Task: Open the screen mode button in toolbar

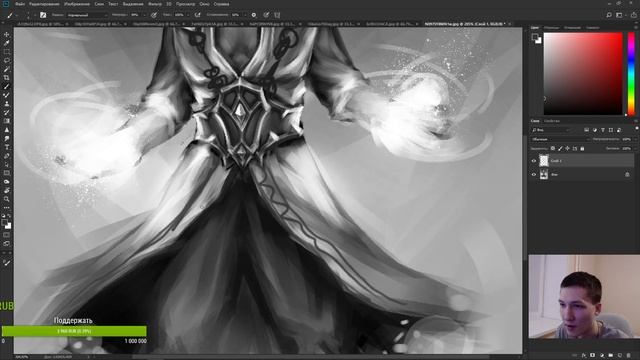Action: pyautogui.click(x=7, y=244)
